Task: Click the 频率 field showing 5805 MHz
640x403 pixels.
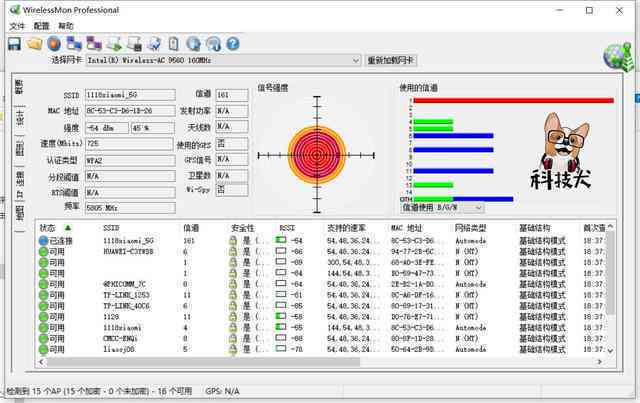Action: pyautogui.click(x=130, y=208)
